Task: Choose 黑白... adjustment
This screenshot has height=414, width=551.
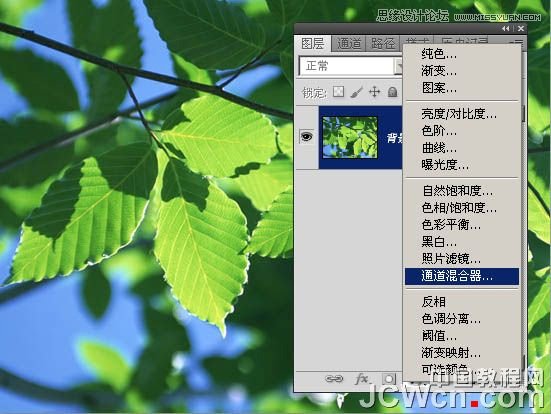Action: 462,242
